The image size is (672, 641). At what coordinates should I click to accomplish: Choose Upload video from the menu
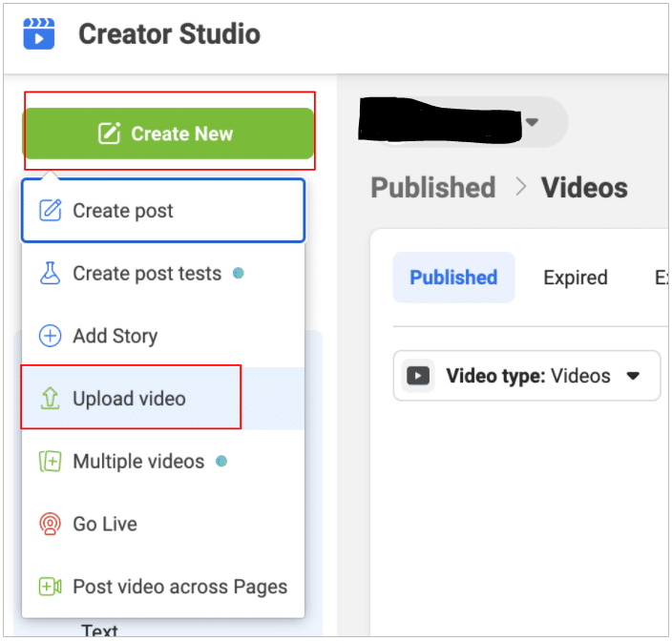click(x=163, y=398)
